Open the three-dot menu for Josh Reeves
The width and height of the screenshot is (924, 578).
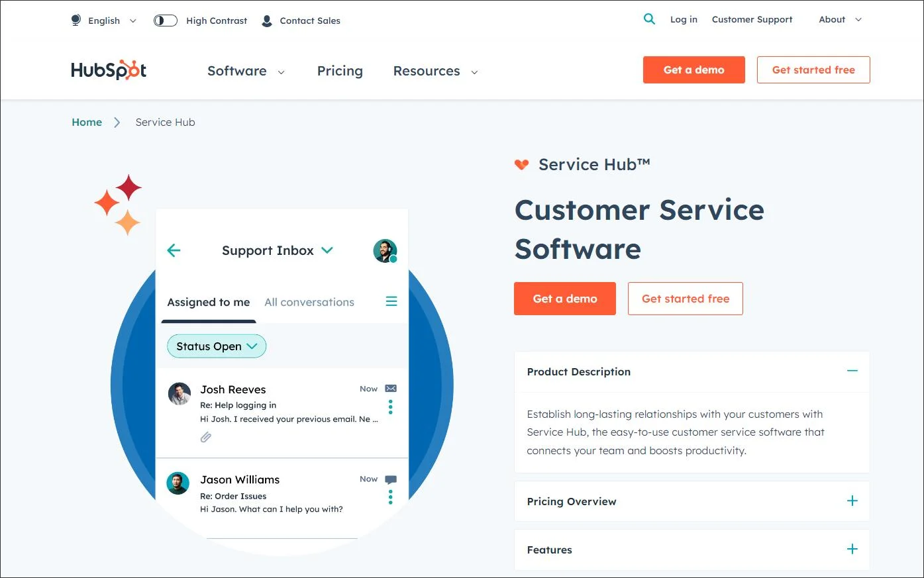pyautogui.click(x=390, y=405)
